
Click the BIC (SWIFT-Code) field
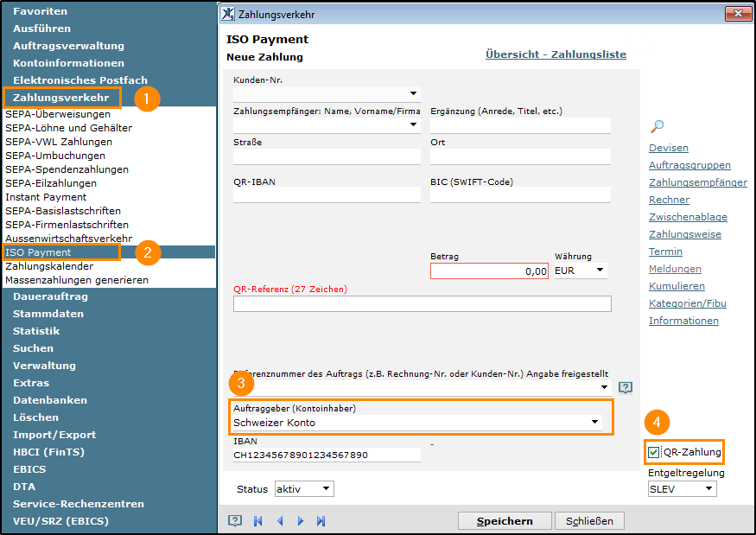[520, 195]
